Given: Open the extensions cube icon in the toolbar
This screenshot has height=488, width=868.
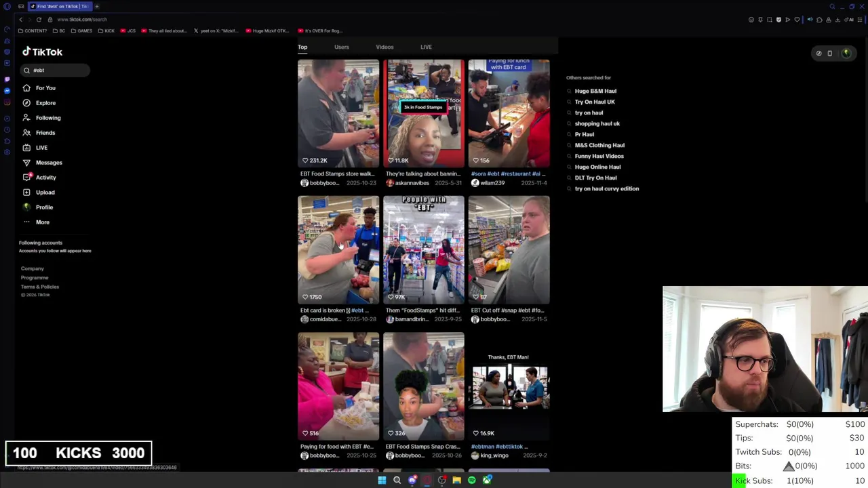Looking at the screenshot, I should click(x=819, y=20).
